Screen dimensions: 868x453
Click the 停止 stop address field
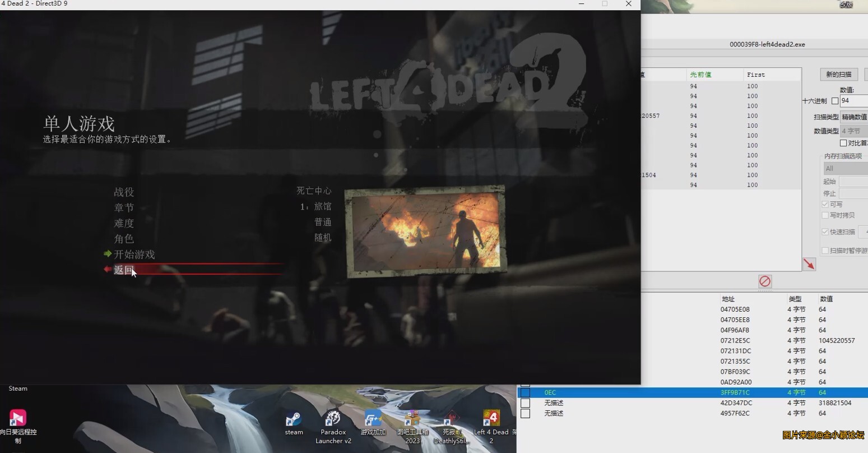pos(853,193)
